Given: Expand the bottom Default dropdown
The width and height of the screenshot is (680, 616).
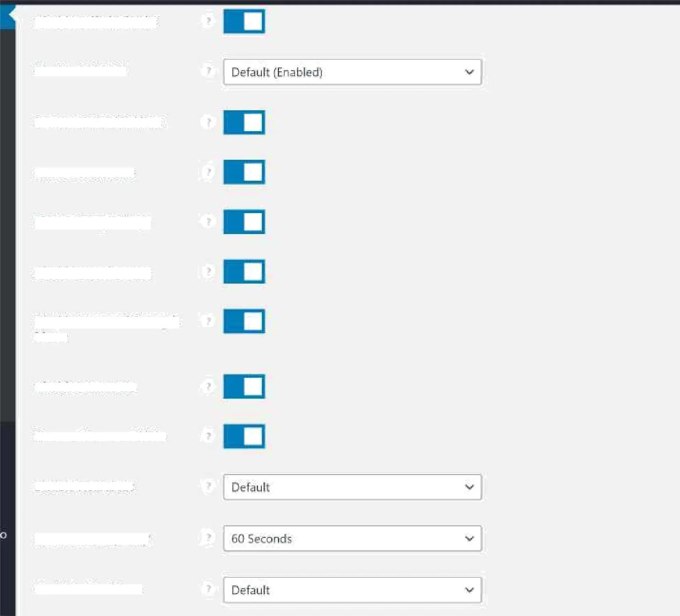Looking at the screenshot, I should 352,589.
